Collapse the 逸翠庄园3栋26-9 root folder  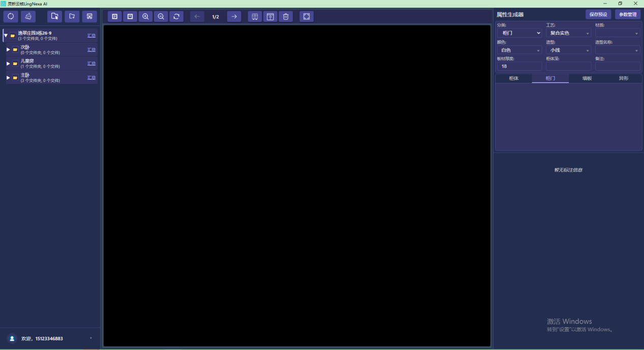click(x=6, y=36)
